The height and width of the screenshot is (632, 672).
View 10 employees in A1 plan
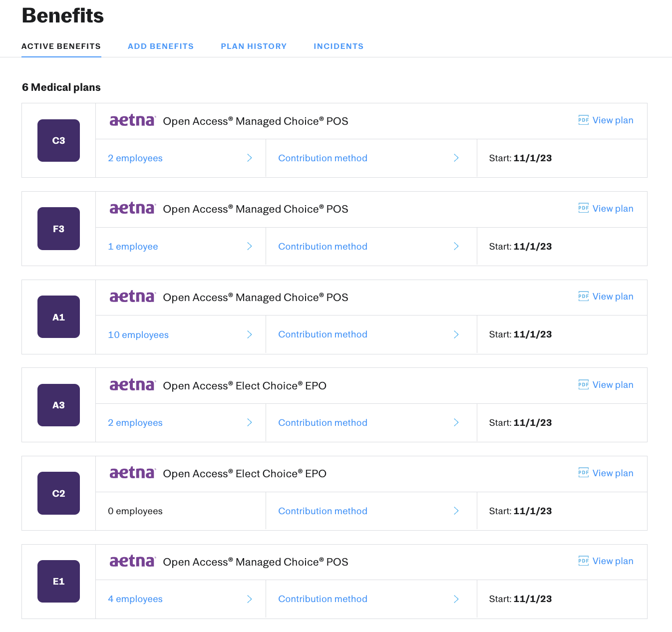tap(138, 335)
